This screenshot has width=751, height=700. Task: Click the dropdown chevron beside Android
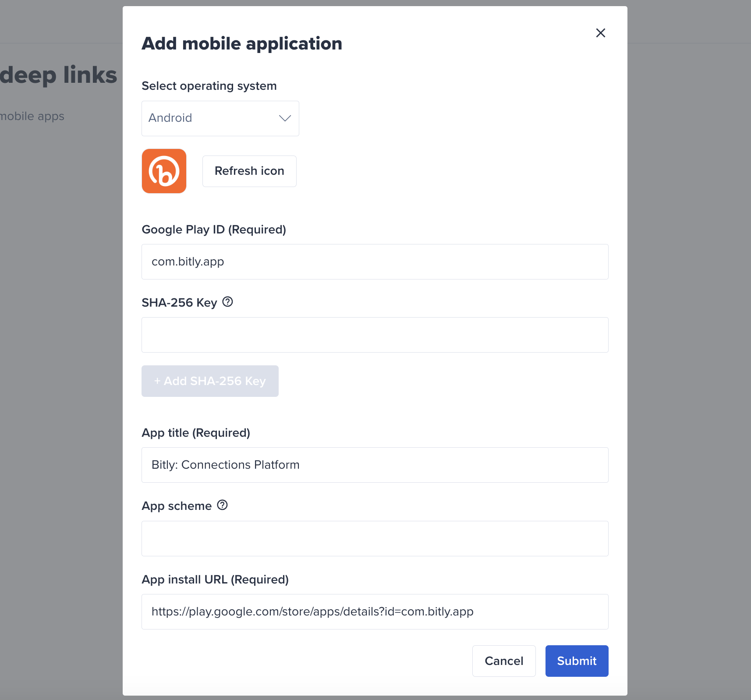284,118
